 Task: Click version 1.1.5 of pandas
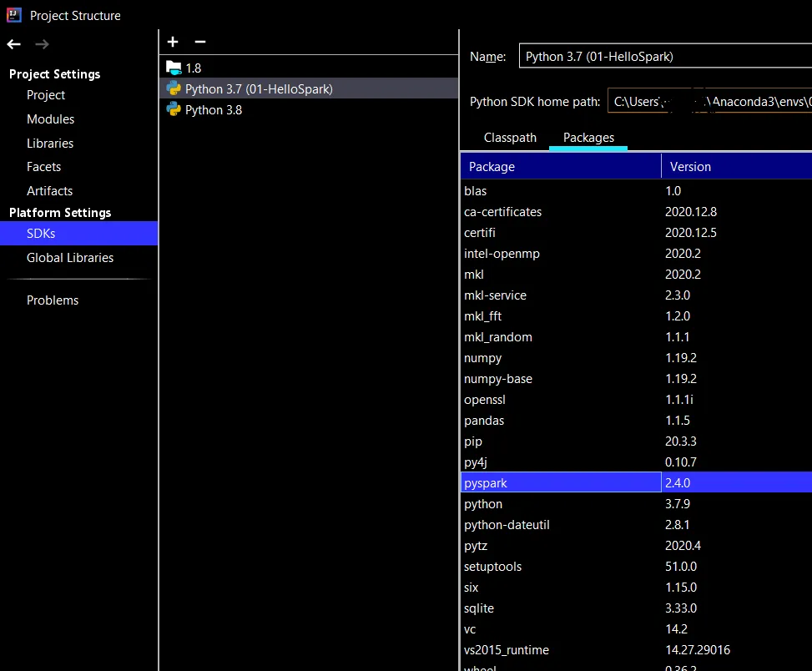coord(678,421)
